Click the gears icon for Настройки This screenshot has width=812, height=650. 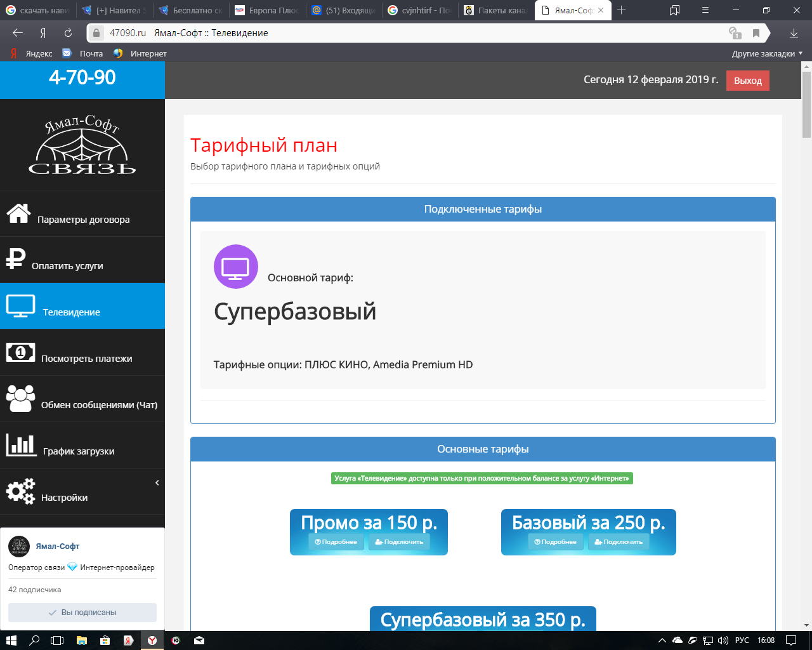pyautogui.click(x=20, y=491)
